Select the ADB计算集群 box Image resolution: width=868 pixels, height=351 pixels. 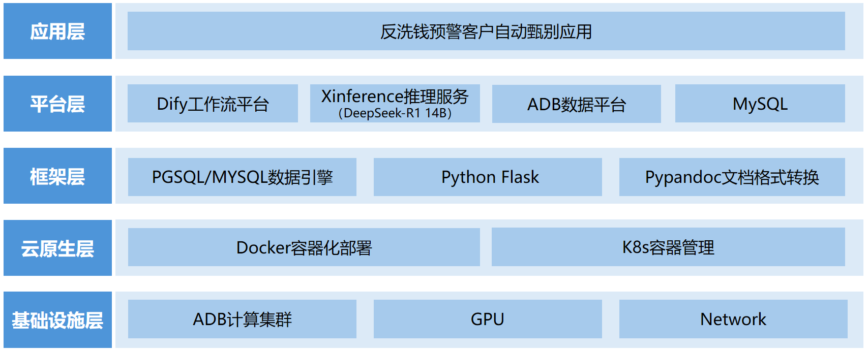(242, 319)
